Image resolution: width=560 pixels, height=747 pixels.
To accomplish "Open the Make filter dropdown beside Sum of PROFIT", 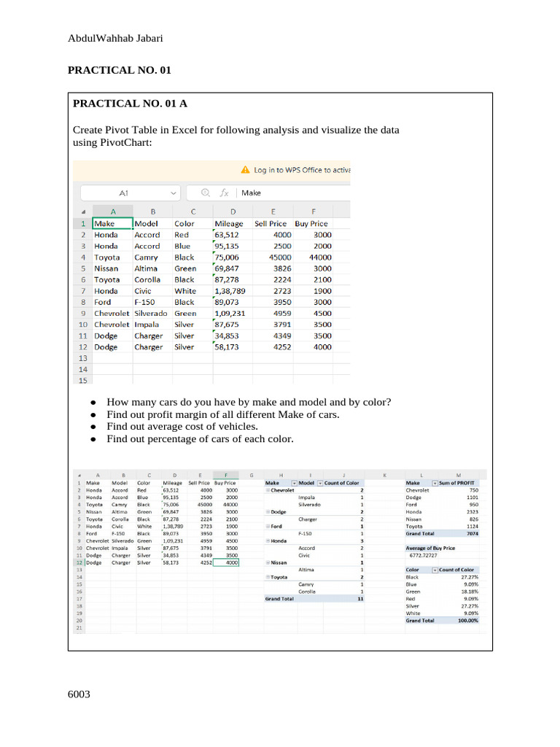I will coord(435,483).
